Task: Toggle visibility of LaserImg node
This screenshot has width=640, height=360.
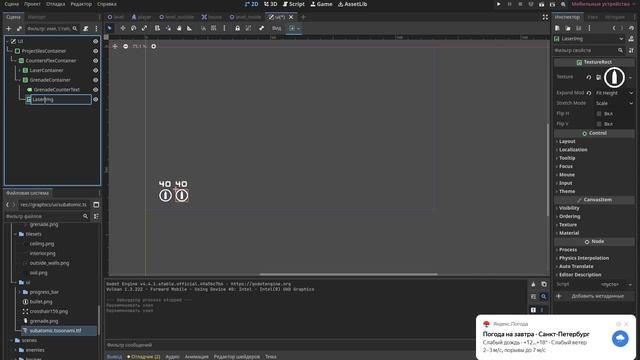Action: coord(96,99)
